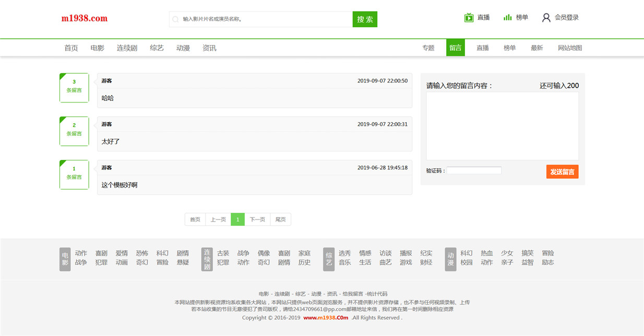Viewport: 644px width, 336px height.
Task: Open 动漫 in the top navigation bar
Action: click(183, 48)
